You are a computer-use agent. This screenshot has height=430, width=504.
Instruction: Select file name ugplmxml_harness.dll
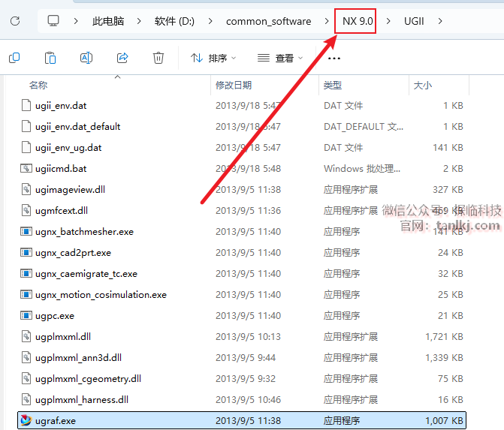click(82, 400)
